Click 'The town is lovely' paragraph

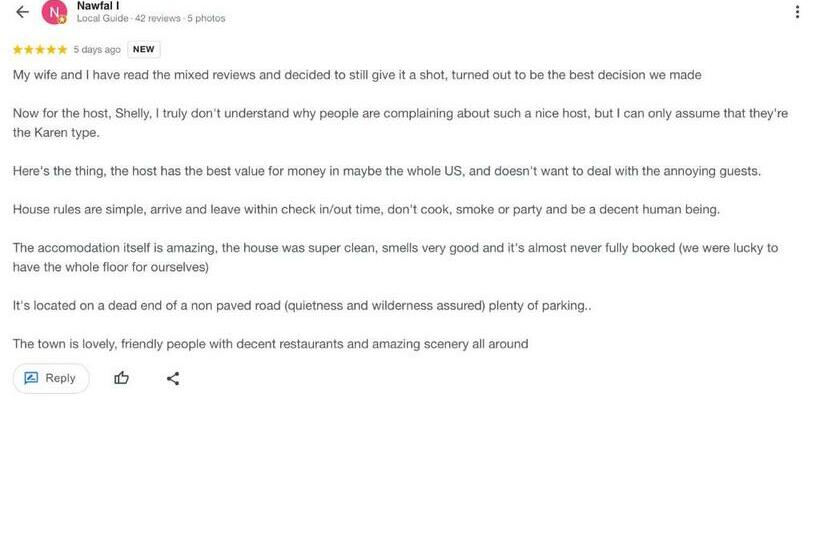270,344
